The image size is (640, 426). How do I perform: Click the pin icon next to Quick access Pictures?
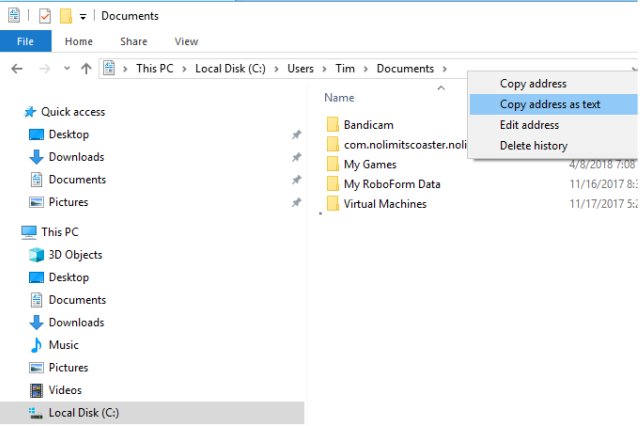click(296, 202)
